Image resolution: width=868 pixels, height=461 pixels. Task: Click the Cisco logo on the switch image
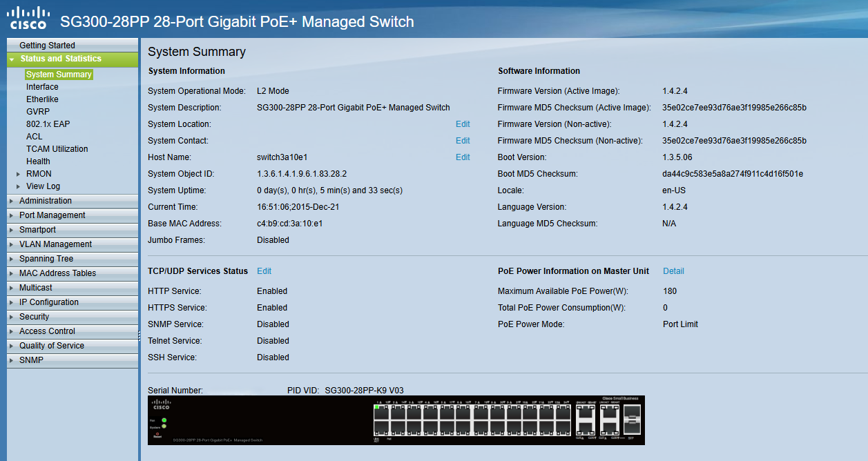pyautogui.click(x=161, y=404)
